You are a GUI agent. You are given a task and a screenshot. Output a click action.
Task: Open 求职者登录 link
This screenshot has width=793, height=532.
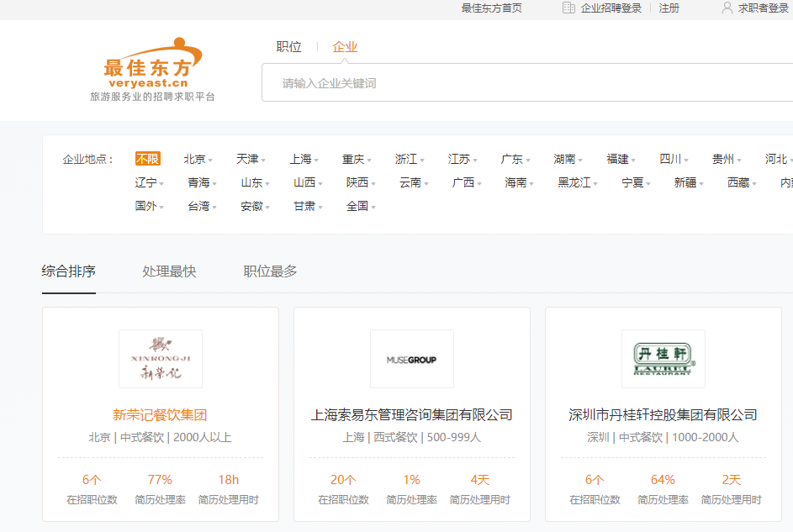(764, 8)
